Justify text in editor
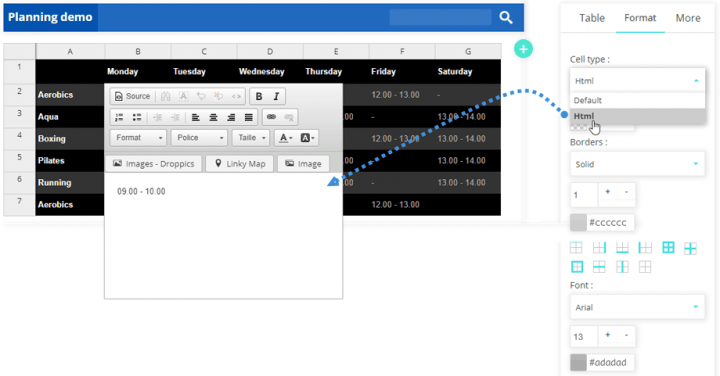Screen dimensions: 720x376 [x=248, y=117]
